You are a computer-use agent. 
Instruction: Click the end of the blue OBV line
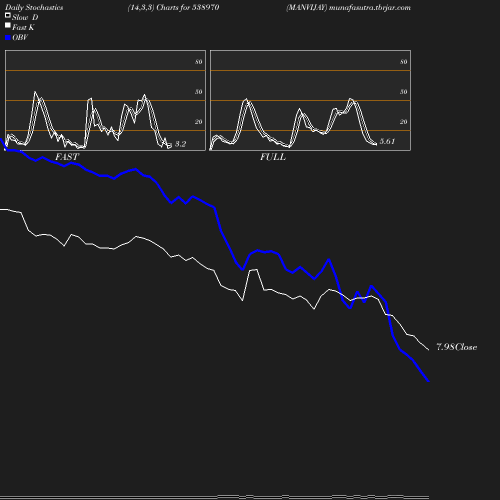tap(428, 381)
